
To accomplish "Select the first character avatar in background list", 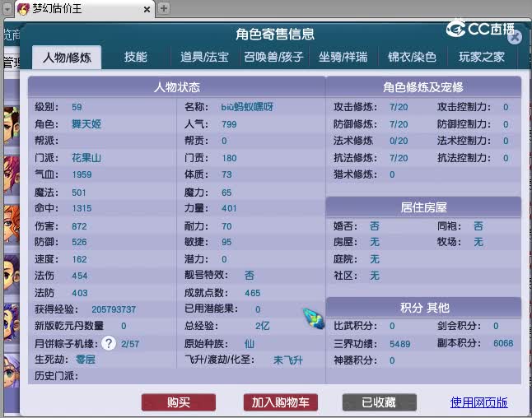I will [12, 125].
